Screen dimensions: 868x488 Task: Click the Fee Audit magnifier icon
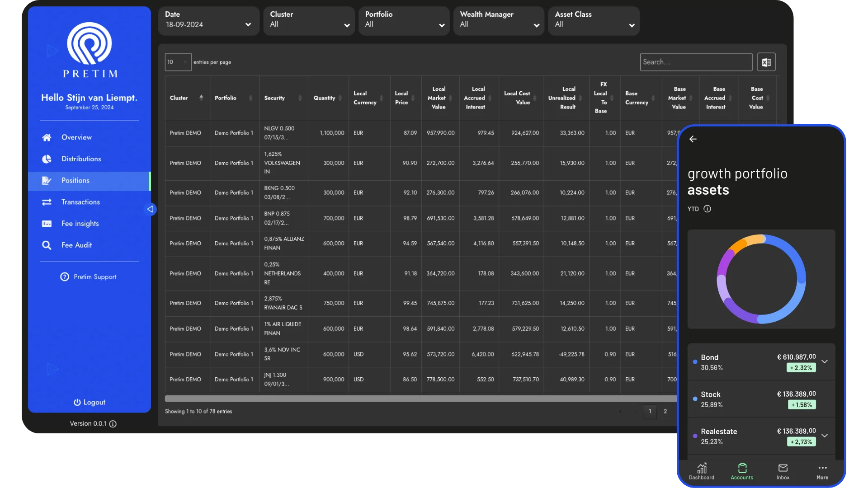[47, 245]
